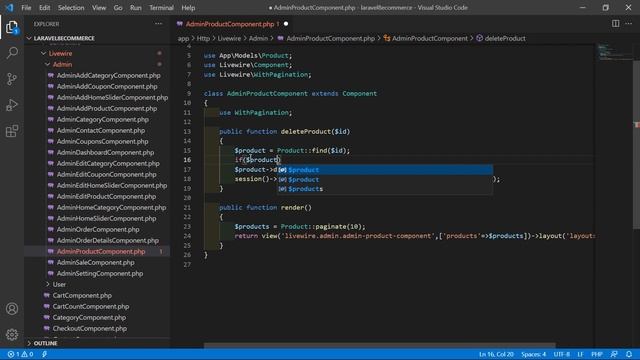This screenshot has height=360, width=640.
Task: Select highlighted $product autocomplete suggestion
Action: point(385,170)
